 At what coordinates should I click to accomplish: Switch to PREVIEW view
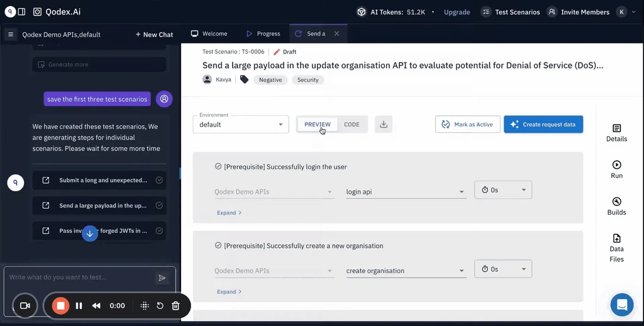point(318,125)
